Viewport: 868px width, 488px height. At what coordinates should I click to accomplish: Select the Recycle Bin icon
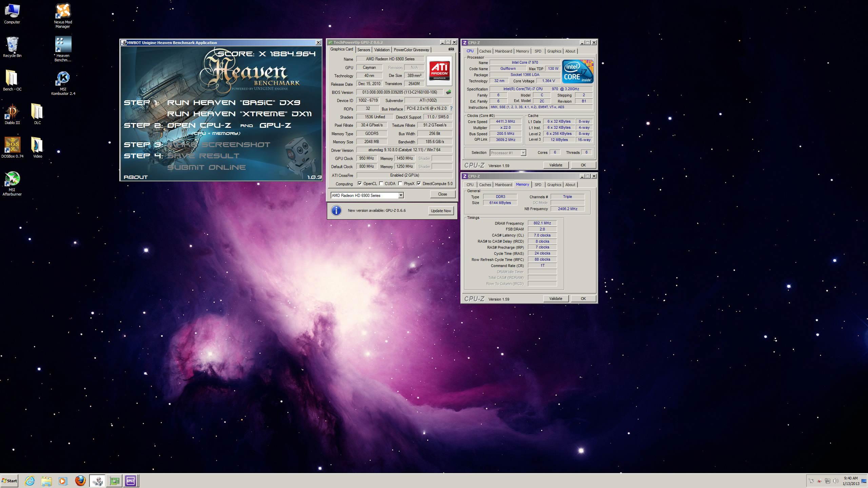coord(12,47)
